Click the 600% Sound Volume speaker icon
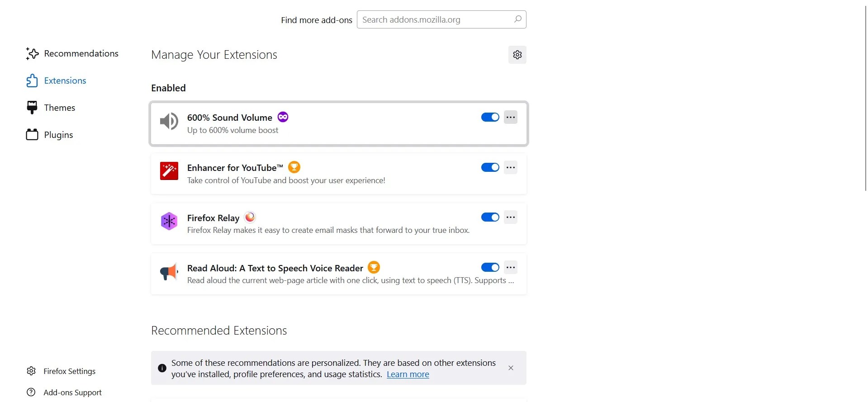Image resolution: width=868 pixels, height=402 pixels. [x=168, y=121]
